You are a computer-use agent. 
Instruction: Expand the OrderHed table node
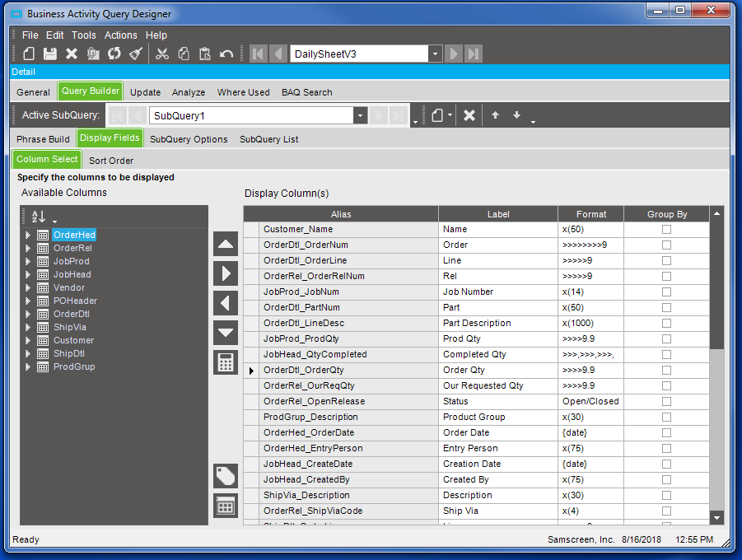(x=28, y=236)
